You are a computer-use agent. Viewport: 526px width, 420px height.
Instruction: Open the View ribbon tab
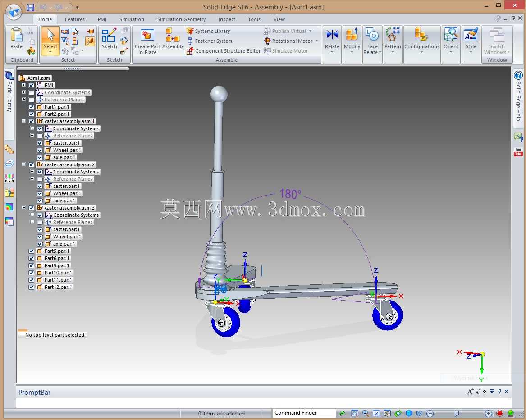point(279,19)
